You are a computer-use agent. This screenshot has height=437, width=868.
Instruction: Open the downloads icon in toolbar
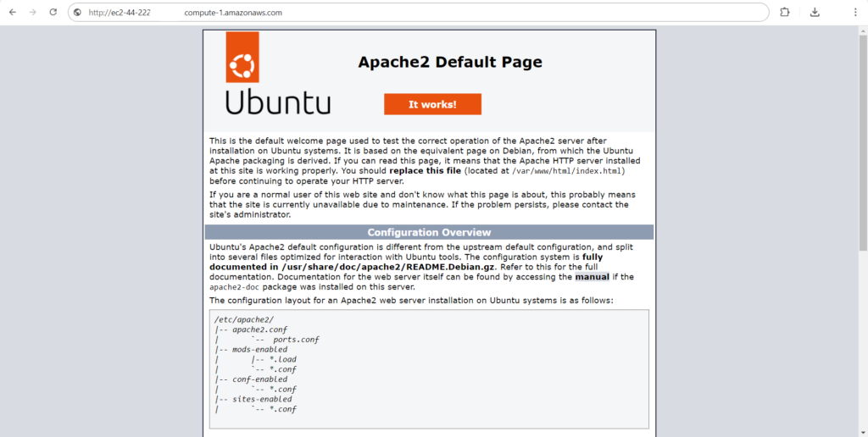click(815, 12)
